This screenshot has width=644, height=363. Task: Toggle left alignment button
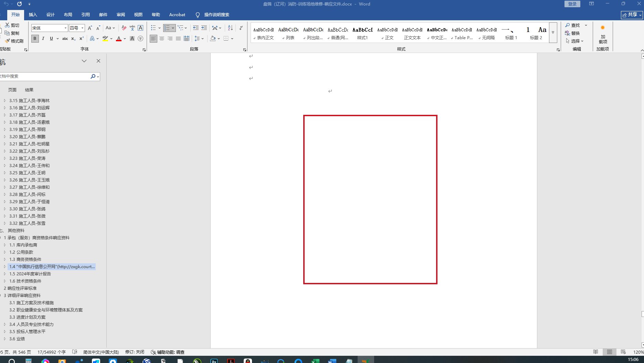click(154, 38)
